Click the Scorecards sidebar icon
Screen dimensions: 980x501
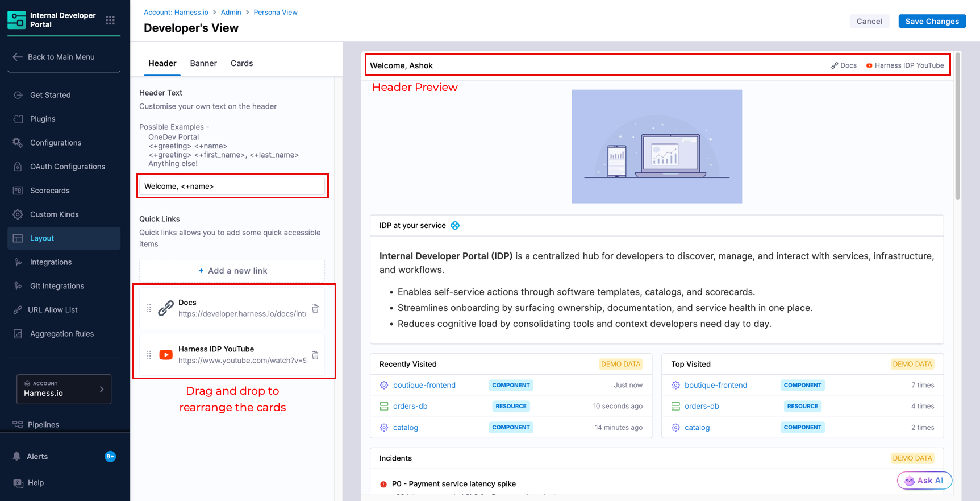click(18, 191)
